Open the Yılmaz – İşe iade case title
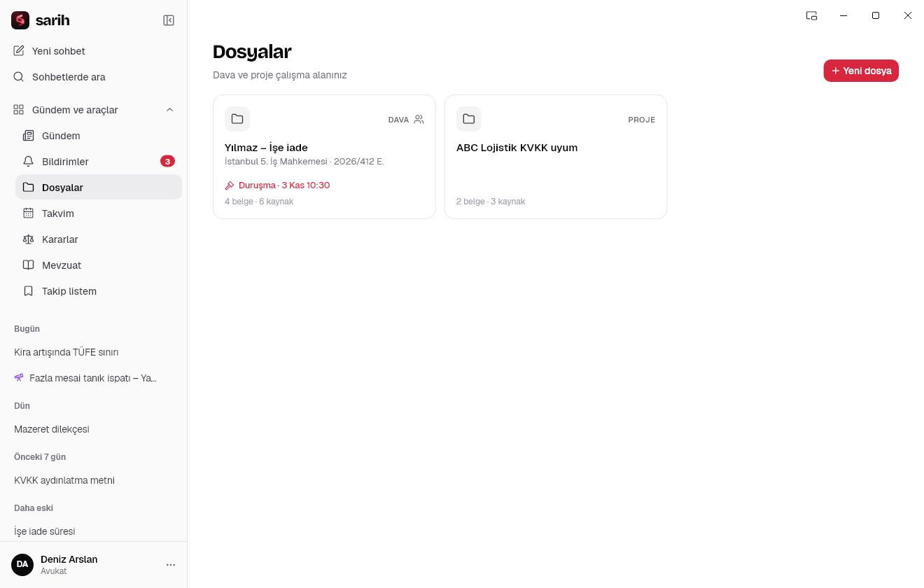 point(266,148)
